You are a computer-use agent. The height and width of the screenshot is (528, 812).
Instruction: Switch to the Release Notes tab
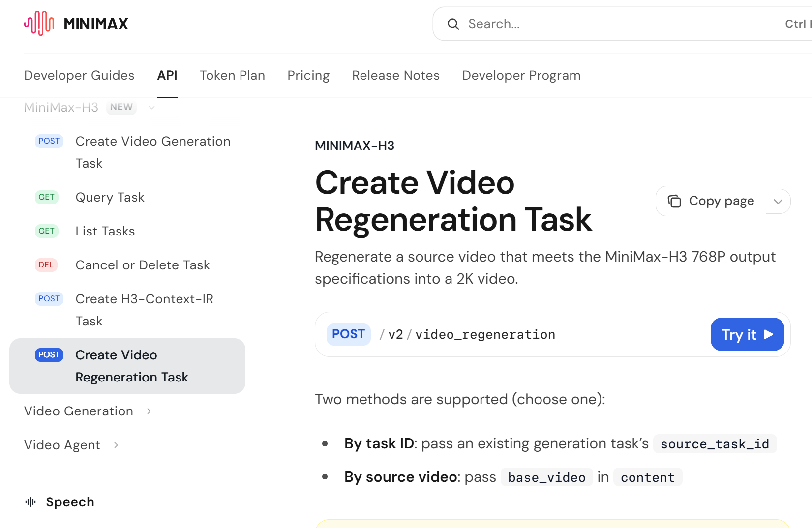(x=396, y=75)
